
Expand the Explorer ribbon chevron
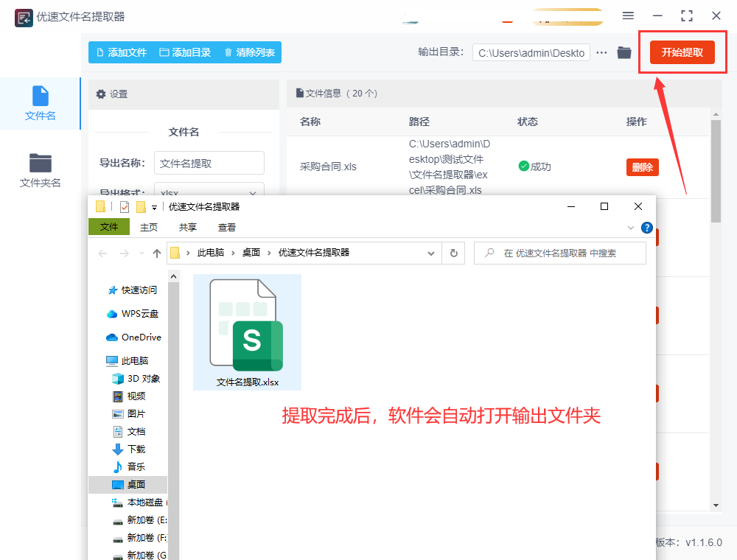(x=631, y=228)
